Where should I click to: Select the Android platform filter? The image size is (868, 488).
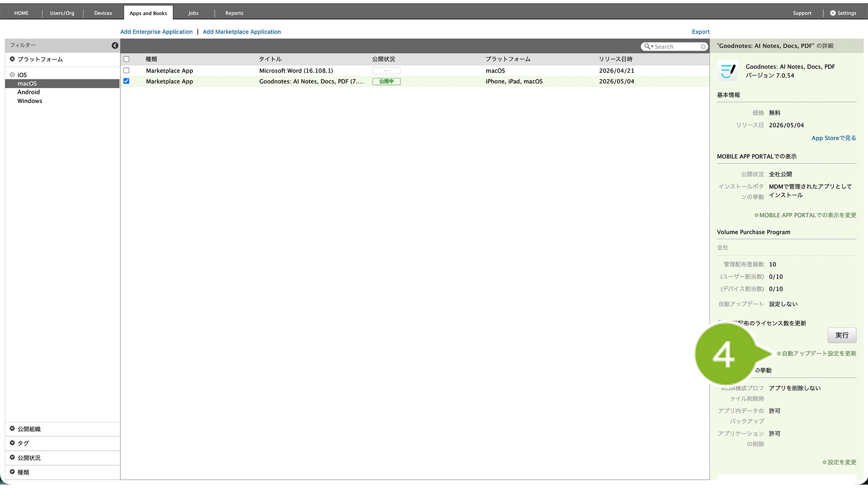coord(29,92)
